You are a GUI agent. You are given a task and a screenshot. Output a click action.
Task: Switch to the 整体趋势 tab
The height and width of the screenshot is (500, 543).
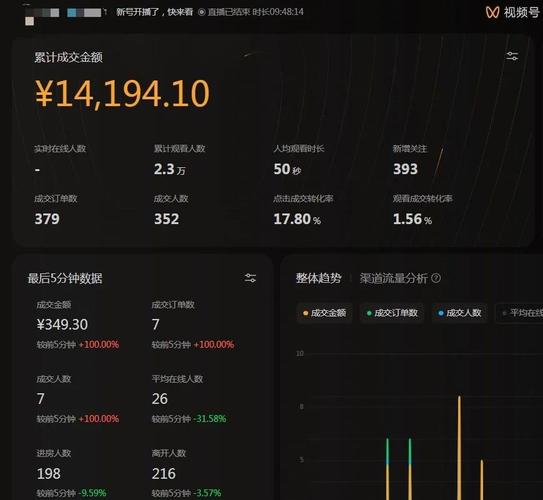(x=318, y=278)
